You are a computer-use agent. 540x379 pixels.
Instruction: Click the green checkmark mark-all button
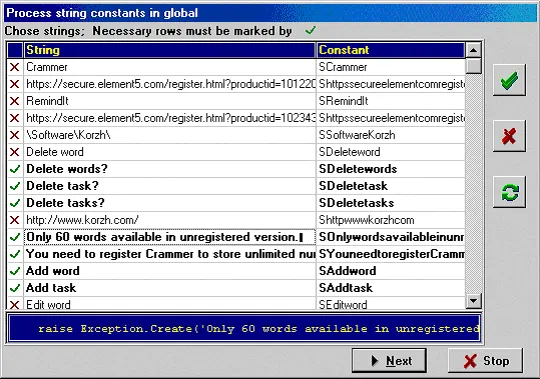(509, 80)
